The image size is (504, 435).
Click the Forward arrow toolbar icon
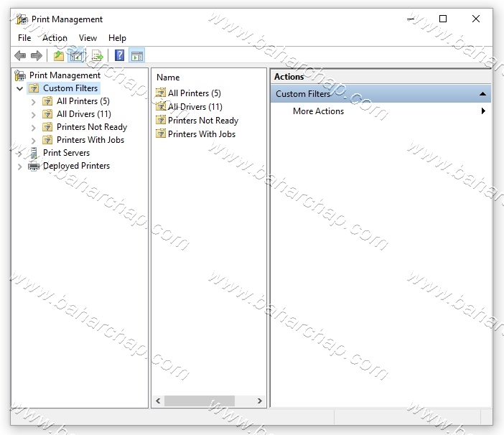tap(37, 55)
